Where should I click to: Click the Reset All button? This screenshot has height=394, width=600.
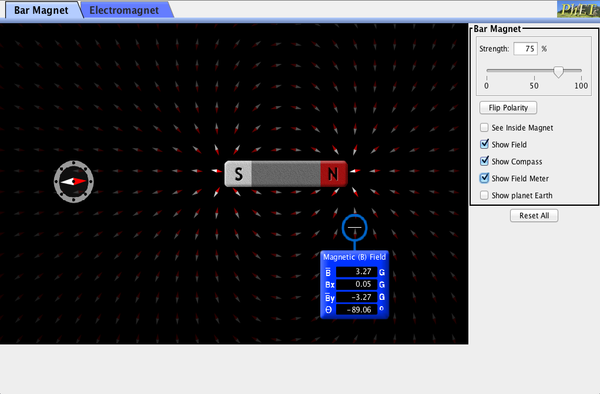coord(534,216)
